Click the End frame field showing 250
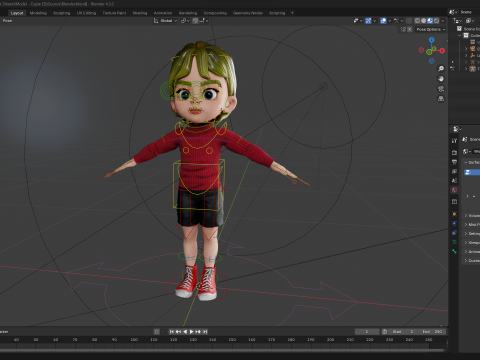Viewport: 480px width, 360px height. tap(432, 331)
